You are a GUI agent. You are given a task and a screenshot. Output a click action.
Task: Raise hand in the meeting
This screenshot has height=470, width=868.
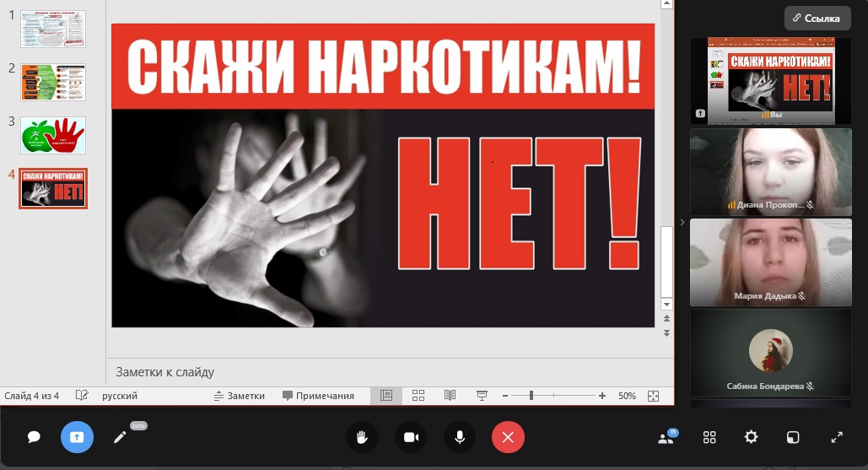[x=362, y=437]
